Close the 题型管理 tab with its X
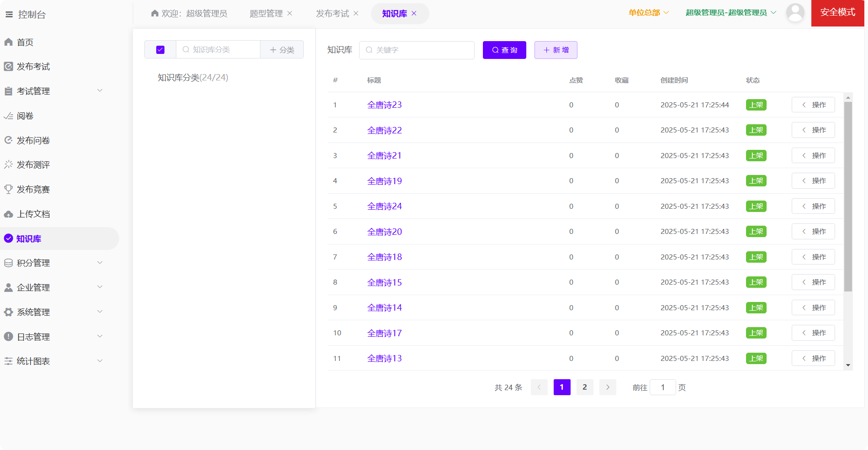Image resolution: width=868 pixels, height=450 pixels. click(x=290, y=14)
